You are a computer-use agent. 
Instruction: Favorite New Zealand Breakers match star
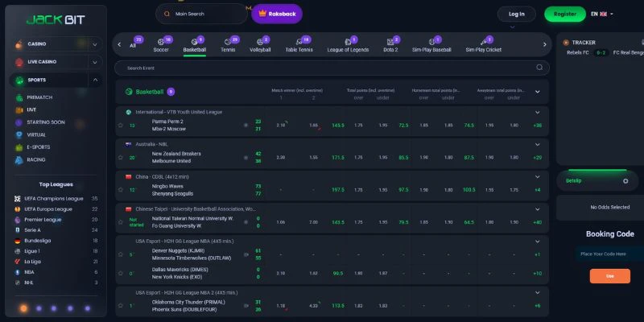coord(120,157)
